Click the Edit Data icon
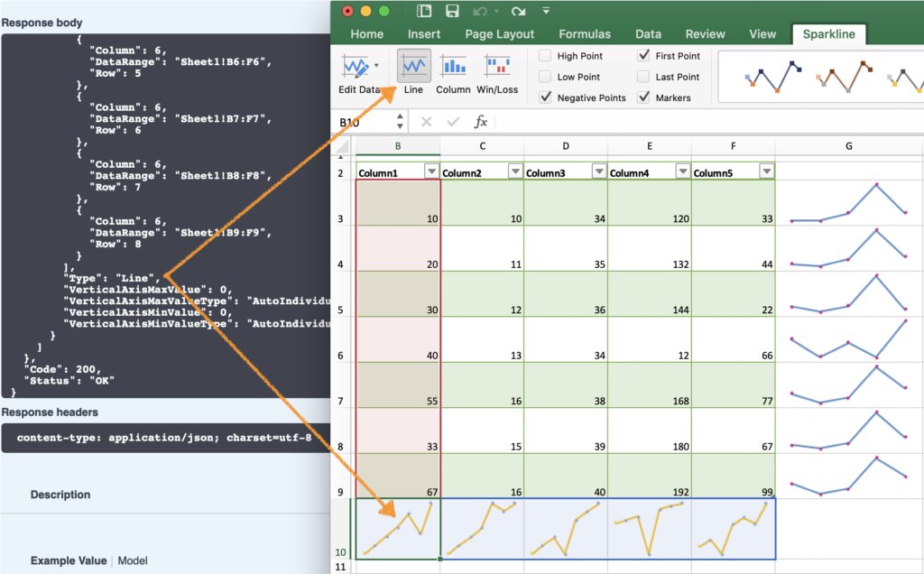Image resolution: width=924 pixels, height=574 pixels. 354,67
